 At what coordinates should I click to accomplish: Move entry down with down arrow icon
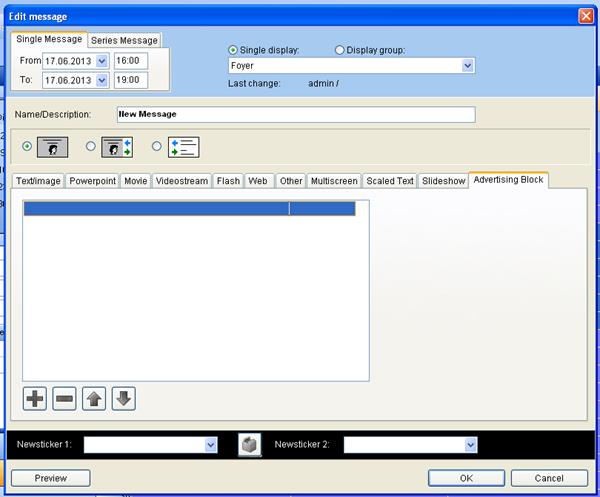123,399
